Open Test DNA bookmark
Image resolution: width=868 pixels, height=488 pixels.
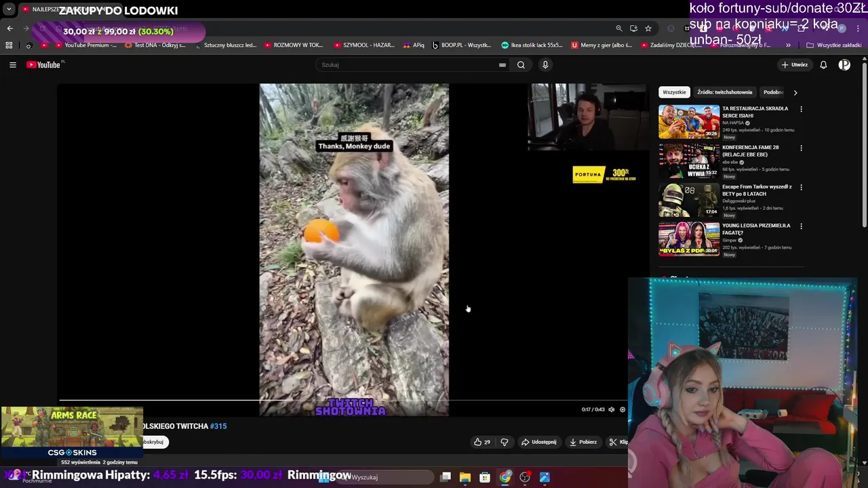[x=155, y=45]
